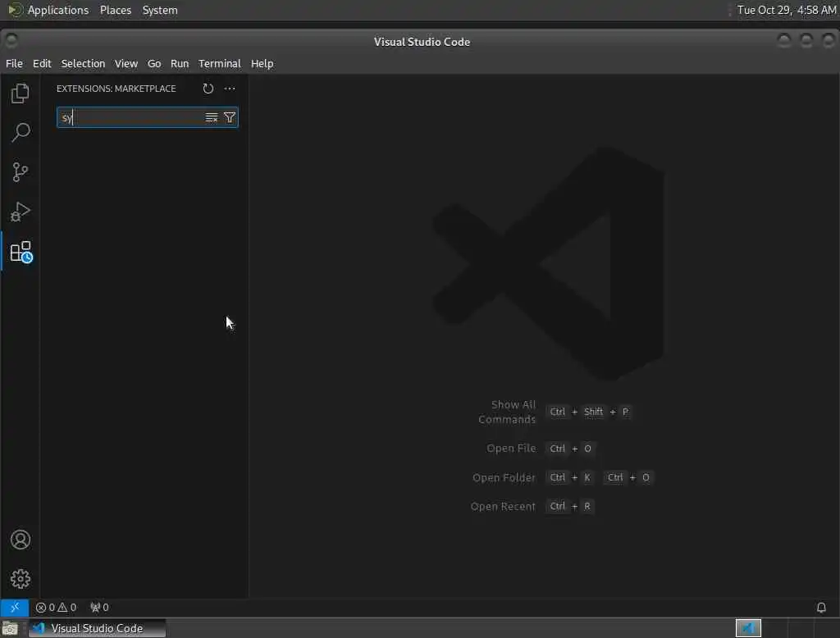Open the extensions filter funnel menu
The height and width of the screenshot is (638, 840).
[230, 117]
